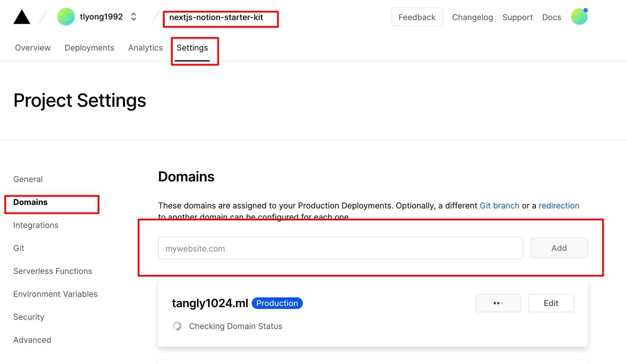Switch to the Overview tab
This screenshot has height=364, width=627.
point(33,48)
